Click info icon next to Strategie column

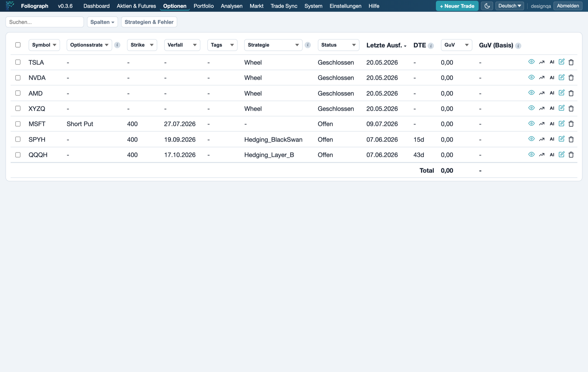[308, 45]
